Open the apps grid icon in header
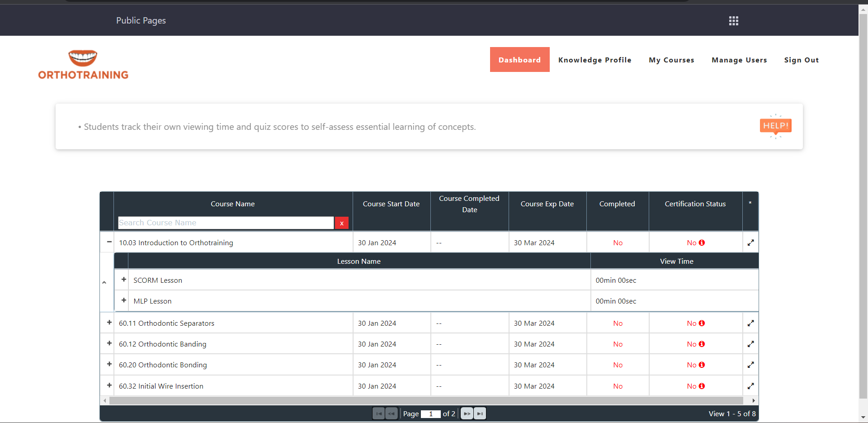The image size is (868, 423). (x=733, y=21)
